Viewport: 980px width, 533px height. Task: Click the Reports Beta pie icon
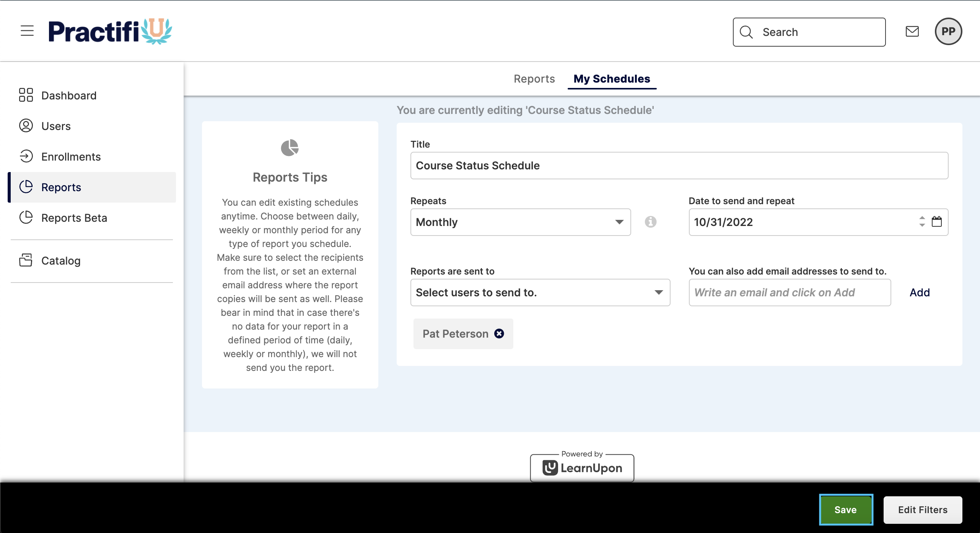(x=26, y=217)
